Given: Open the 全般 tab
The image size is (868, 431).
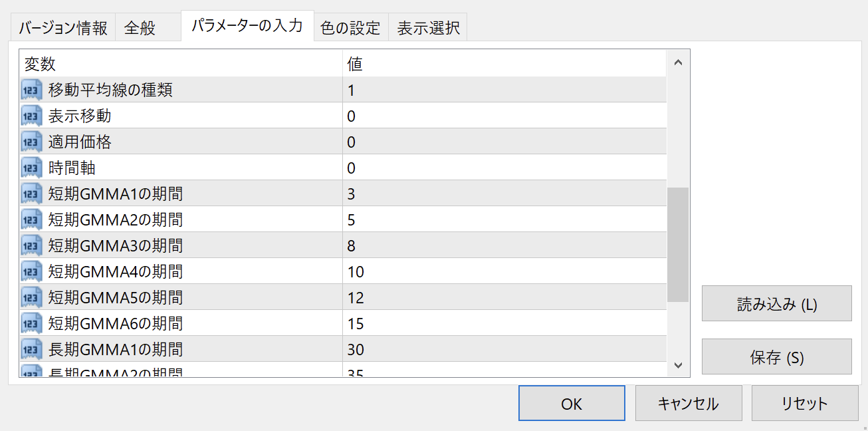Looking at the screenshot, I should click(x=140, y=28).
